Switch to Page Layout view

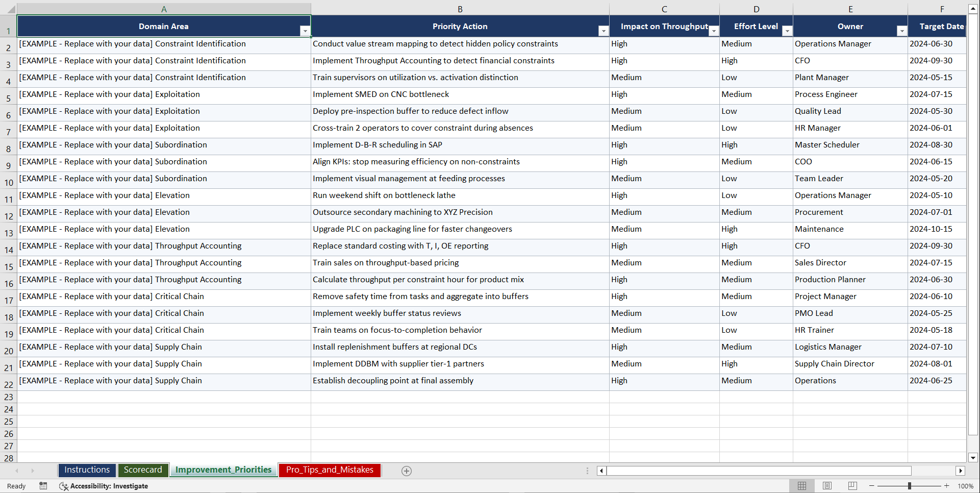coord(827,486)
